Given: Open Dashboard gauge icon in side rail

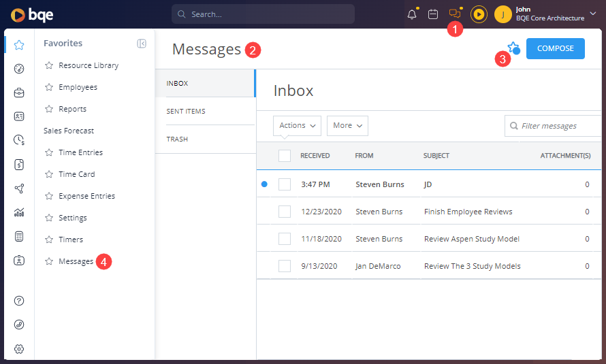Looking at the screenshot, I should tap(19, 69).
